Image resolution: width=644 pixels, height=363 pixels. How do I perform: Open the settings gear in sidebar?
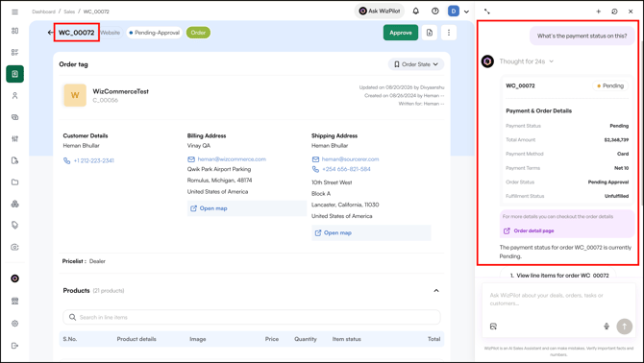[x=14, y=324]
